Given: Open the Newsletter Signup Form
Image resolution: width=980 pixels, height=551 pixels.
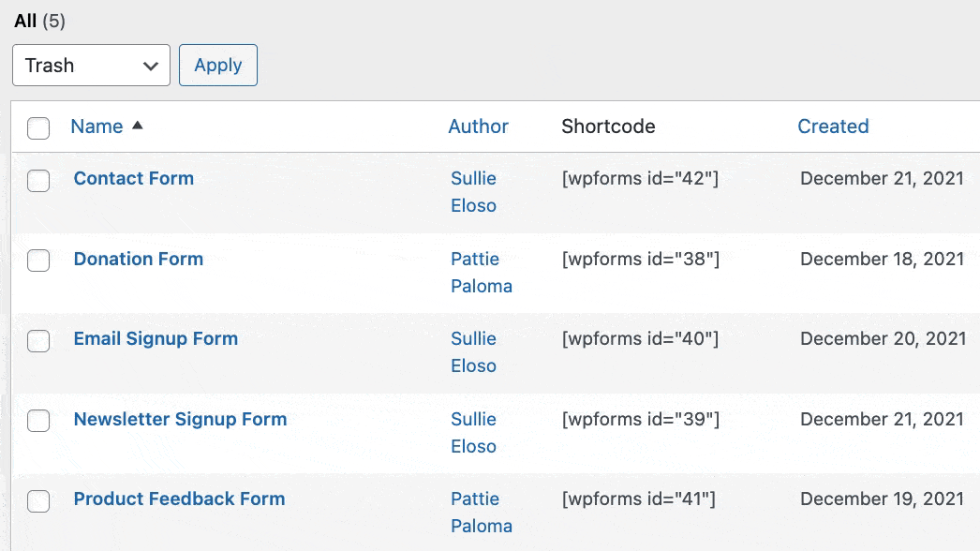Looking at the screenshot, I should 180,419.
